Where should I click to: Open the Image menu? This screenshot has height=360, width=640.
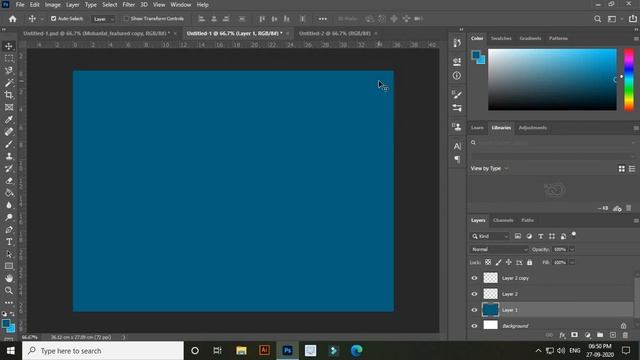pos(53,5)
